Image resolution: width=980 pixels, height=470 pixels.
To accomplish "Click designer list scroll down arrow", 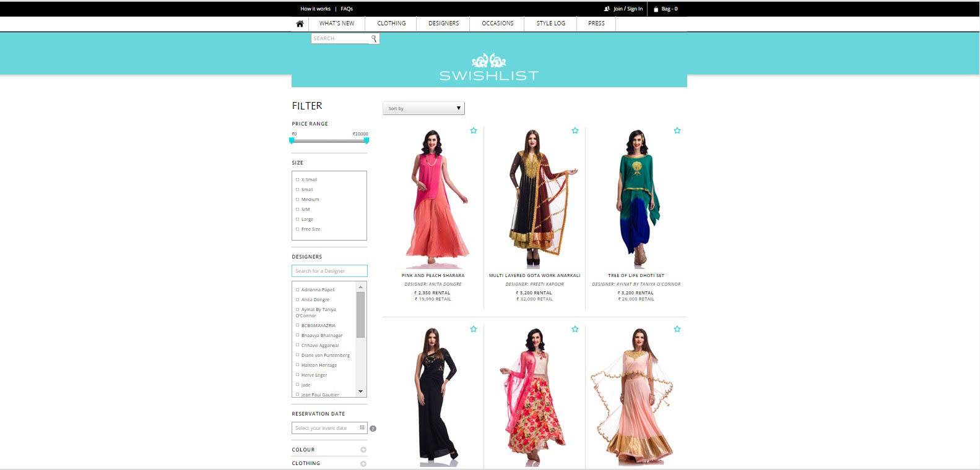I will point(360,391).
